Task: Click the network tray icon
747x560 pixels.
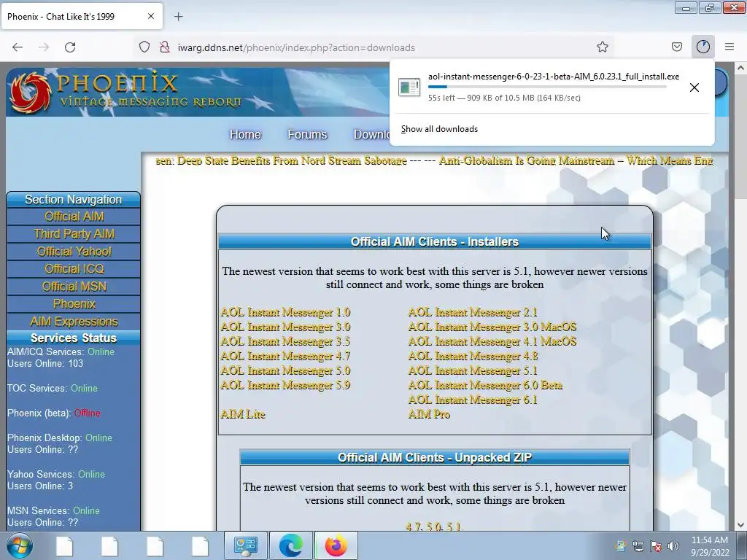Action: (638, 547)
